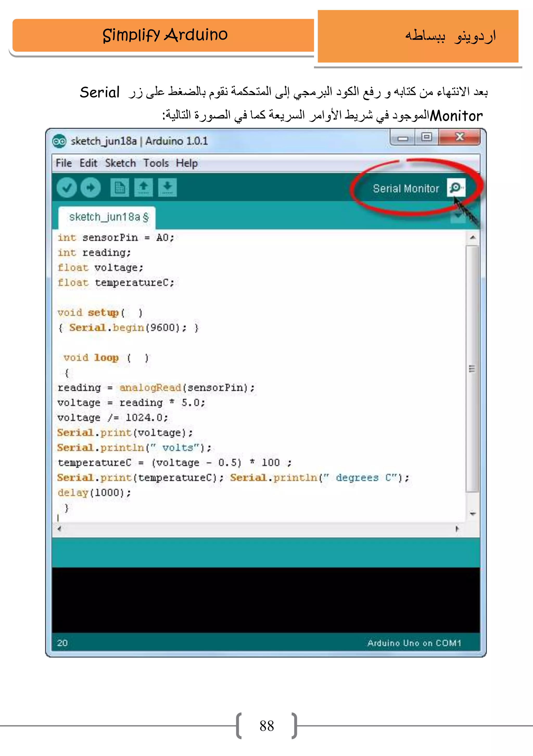
Task: Click 'Serial.println(" volts");' line
Action: click(134, 448)
